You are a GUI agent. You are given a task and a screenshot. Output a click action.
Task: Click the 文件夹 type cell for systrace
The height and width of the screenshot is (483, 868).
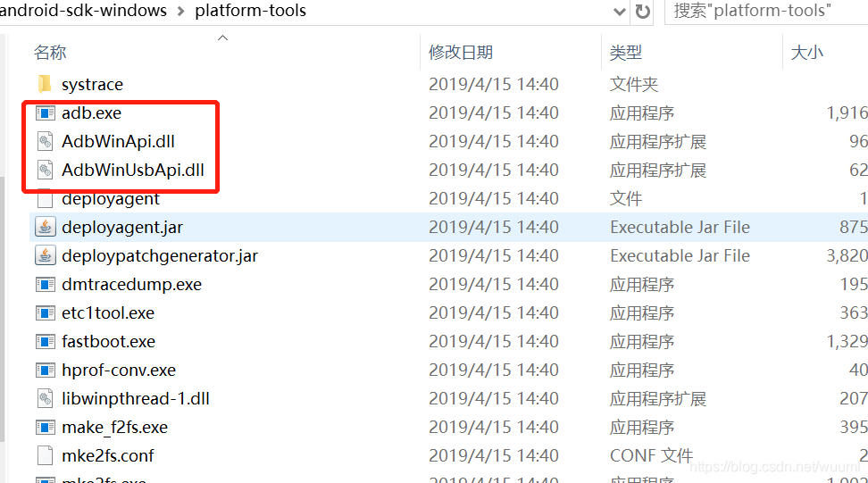pyautogui.click(x=634, y=85)
